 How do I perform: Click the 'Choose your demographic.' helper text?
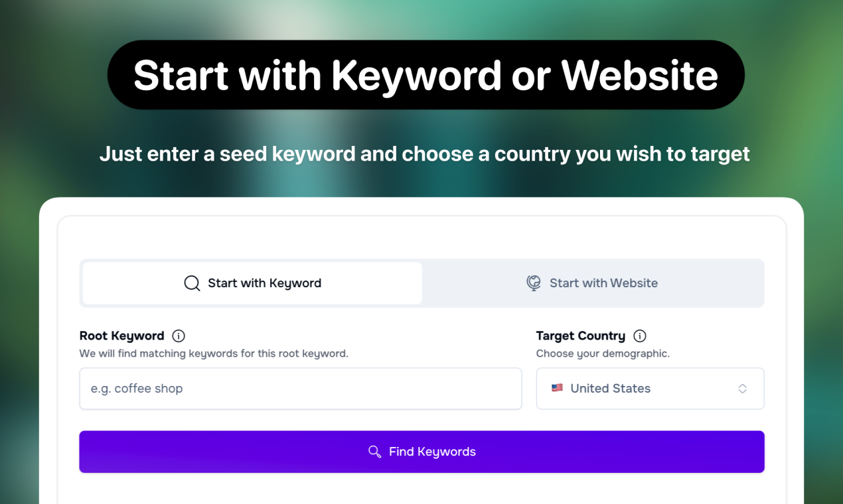(x=603, y=353)
